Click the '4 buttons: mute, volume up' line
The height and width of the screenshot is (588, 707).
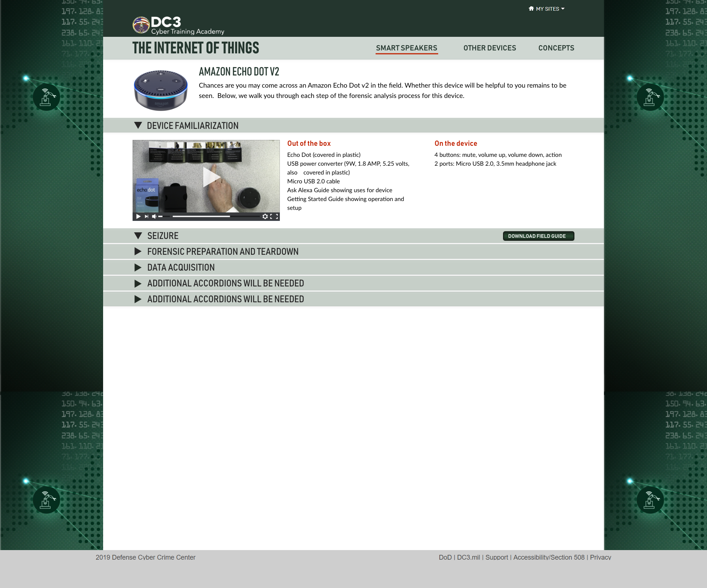click(498, 155)
